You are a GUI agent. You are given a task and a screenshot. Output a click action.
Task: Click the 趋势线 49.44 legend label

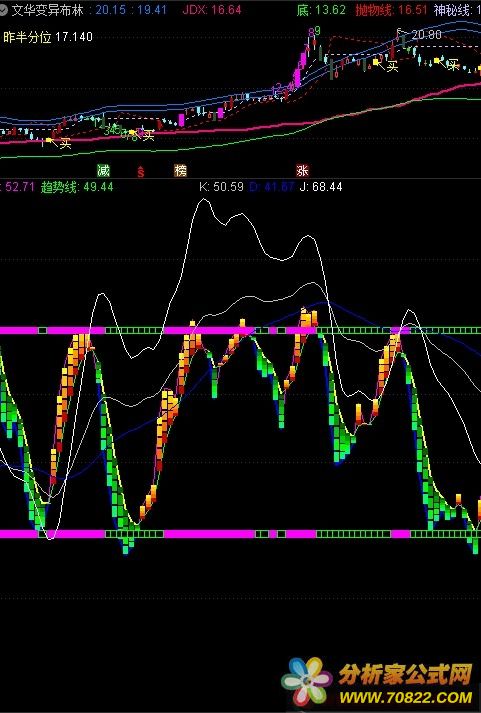pos(77,187)
